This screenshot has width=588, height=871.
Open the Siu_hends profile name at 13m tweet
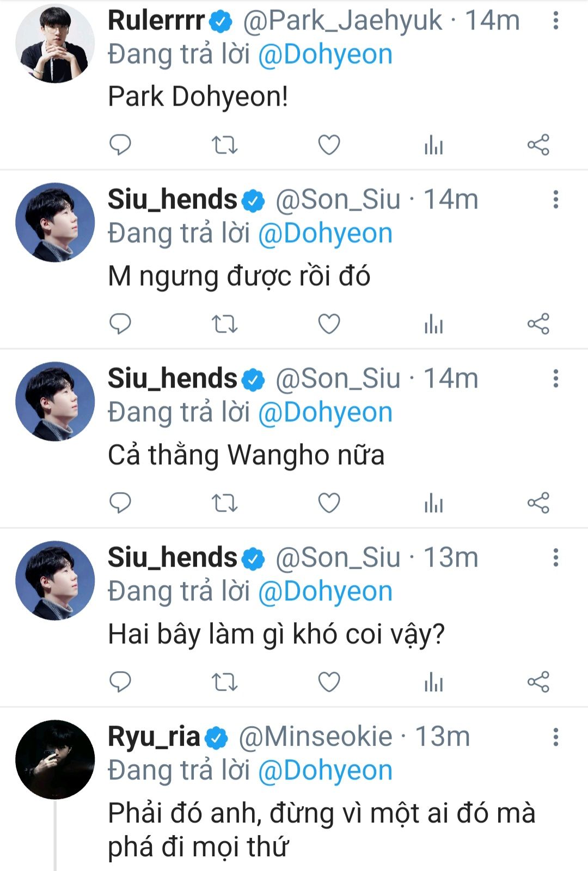pyautogui.click(x=172, y=557)
